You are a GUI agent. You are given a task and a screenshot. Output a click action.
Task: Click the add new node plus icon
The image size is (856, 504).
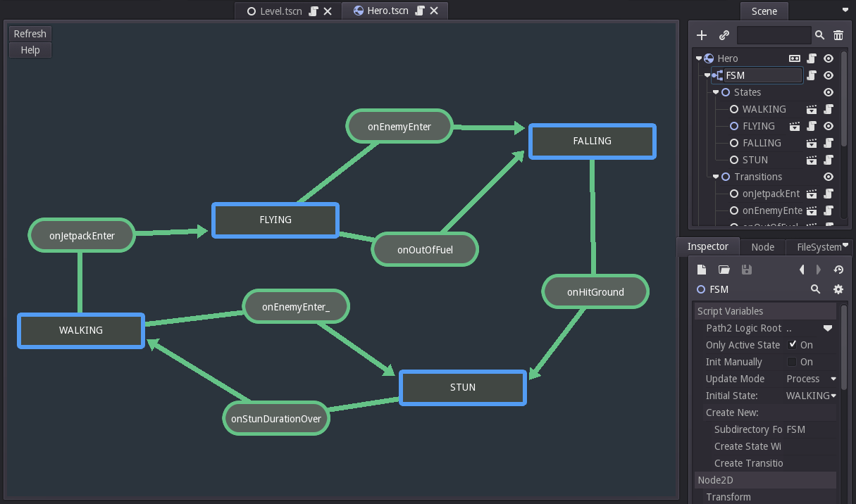pos(701,35)
